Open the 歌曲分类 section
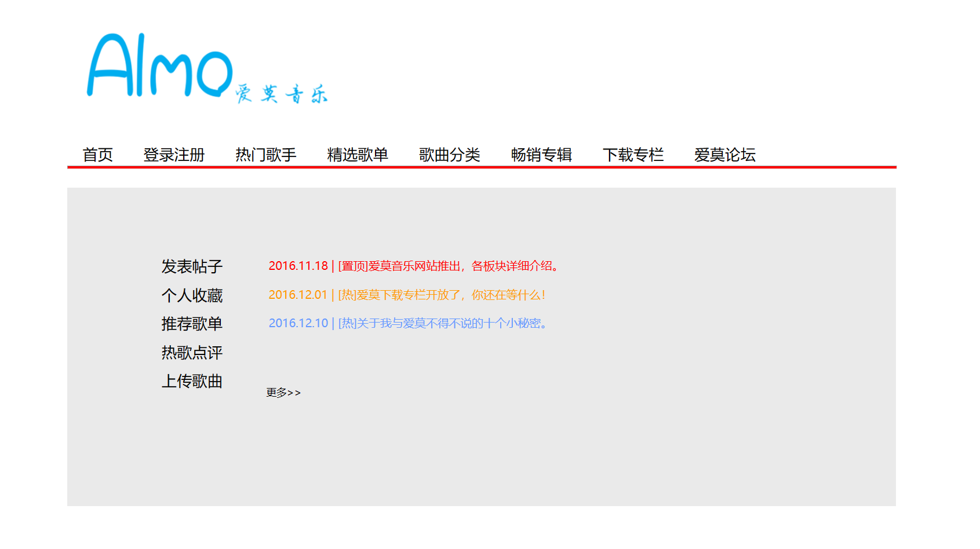Image resolution: width=980 pixels, height=549 pixels. pyautogui.click(x=450, y=155)
